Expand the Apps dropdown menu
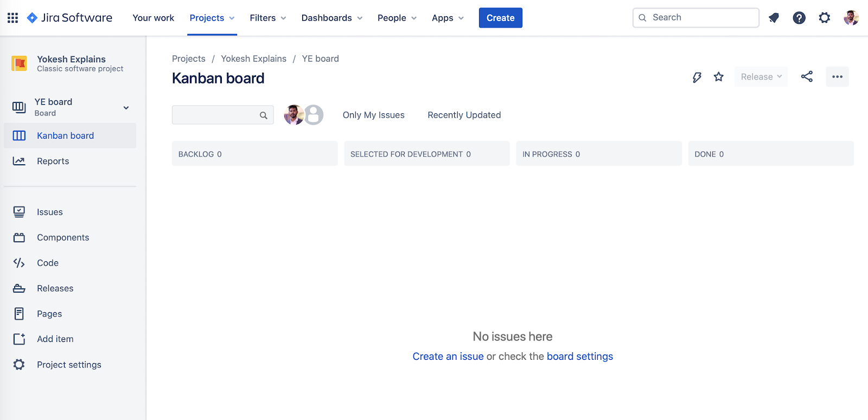Screen dimensions: 868x420 click(448, 18)
